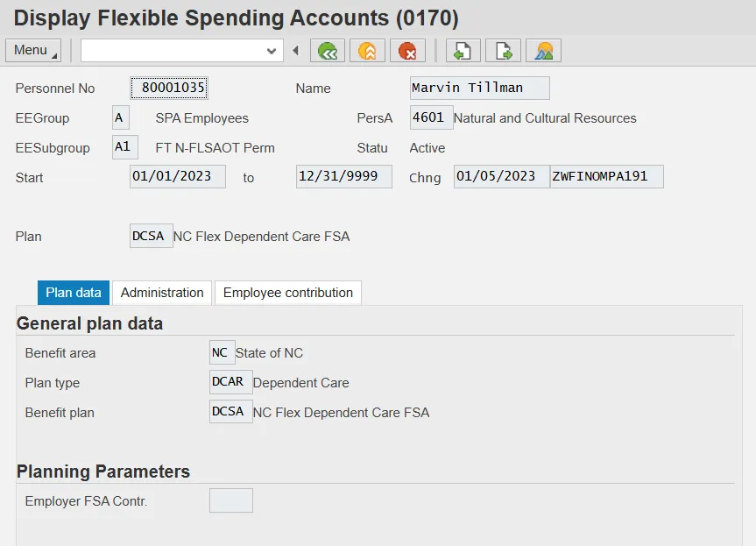Select the Plan data tab
The width and height of the screenshot is (756, 546).
tap(74, 293)
